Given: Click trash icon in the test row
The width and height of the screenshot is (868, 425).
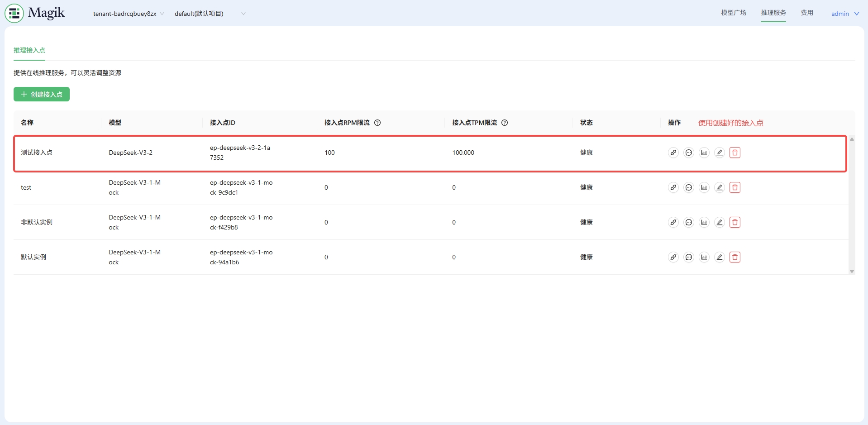Looking at the screenshot, I should (735, 187).
